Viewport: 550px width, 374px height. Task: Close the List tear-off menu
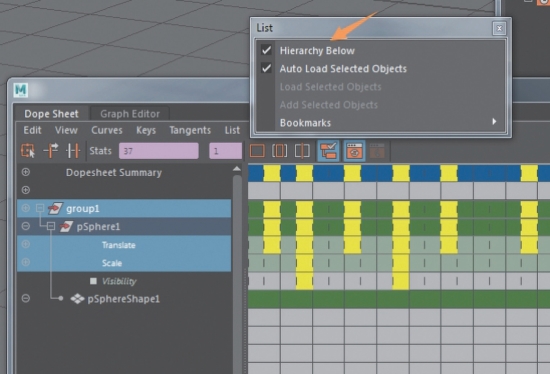tap(499, 28)
